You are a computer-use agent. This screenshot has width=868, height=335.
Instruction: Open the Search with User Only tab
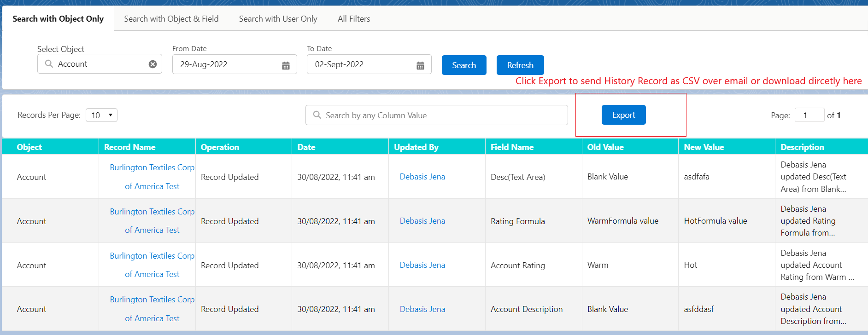(x=278, y=19)
